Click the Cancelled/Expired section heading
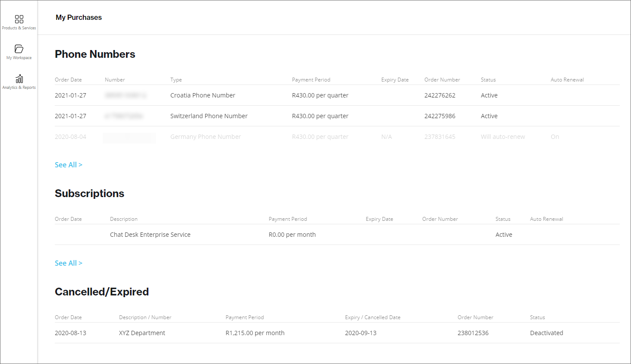This screenshot has width=631, height=364. (102, 292)
